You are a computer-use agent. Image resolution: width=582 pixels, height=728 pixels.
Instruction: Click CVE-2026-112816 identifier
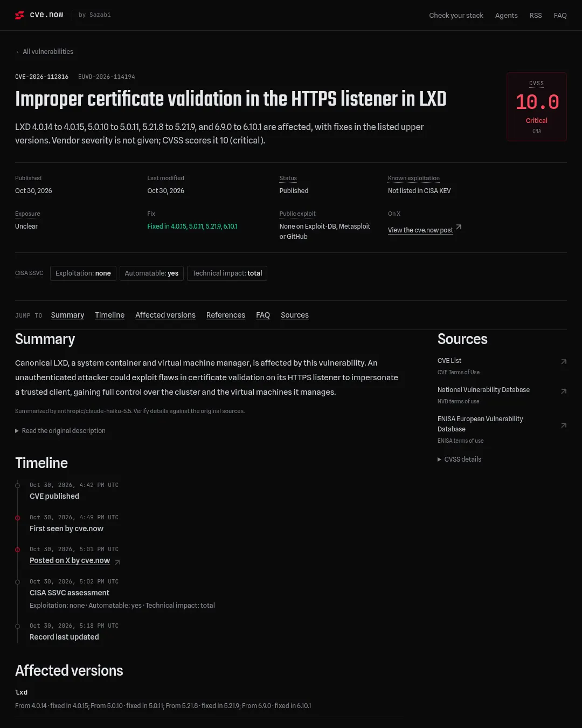point(41,77)
